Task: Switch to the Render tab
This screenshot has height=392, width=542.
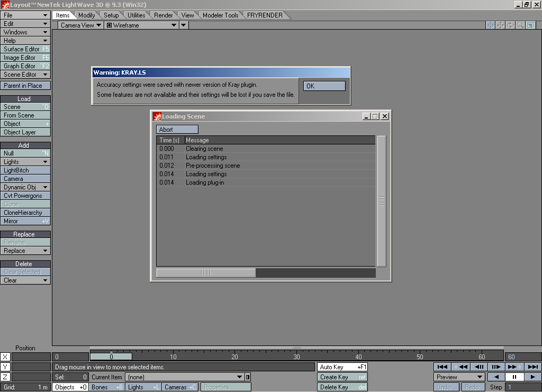Action: pyautogui.click(x=164, y=15)
